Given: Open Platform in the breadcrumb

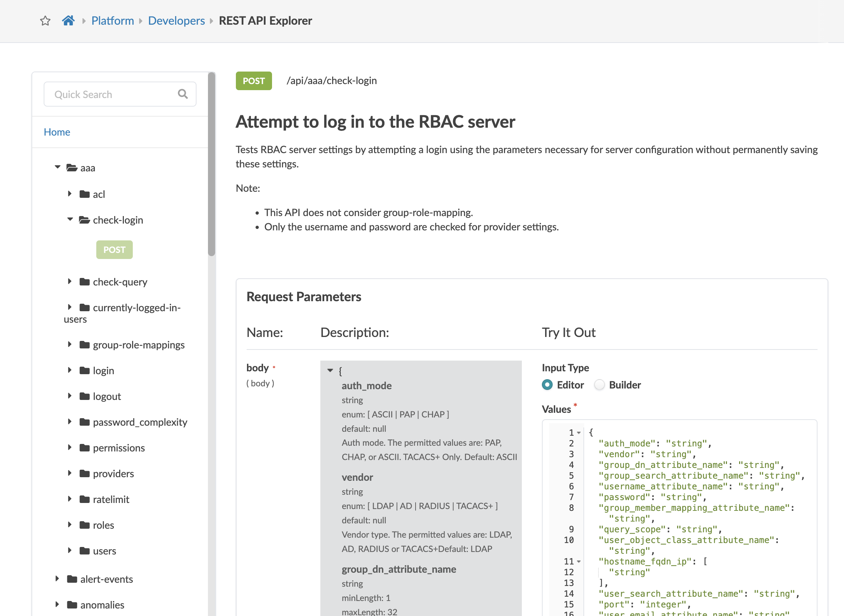Looking at the screenshot, I should pyautogui.click(x=112, y=20).
